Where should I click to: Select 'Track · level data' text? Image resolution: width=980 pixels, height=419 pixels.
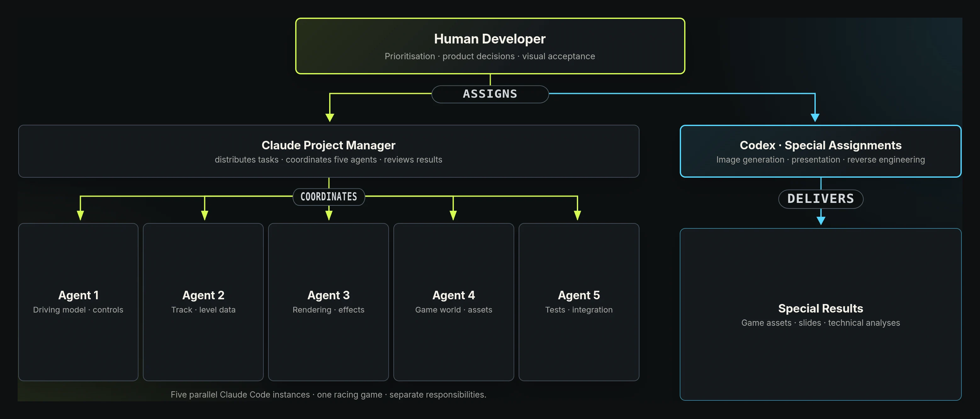tap(203, 310)
